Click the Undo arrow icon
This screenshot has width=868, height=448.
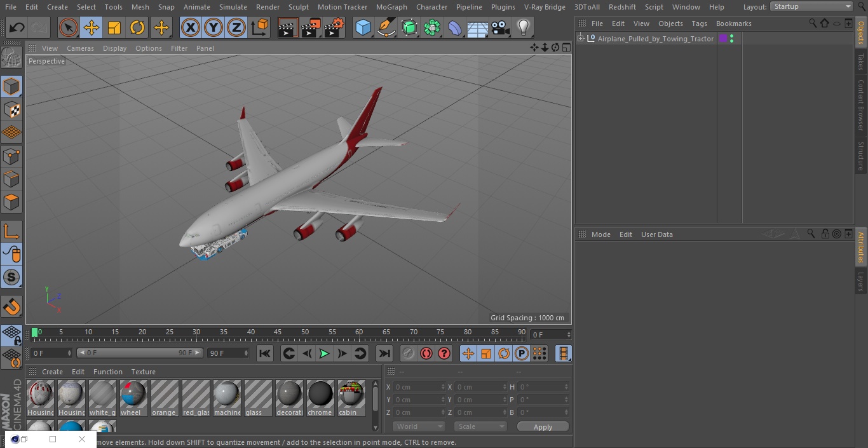click(x=17, y=27)
